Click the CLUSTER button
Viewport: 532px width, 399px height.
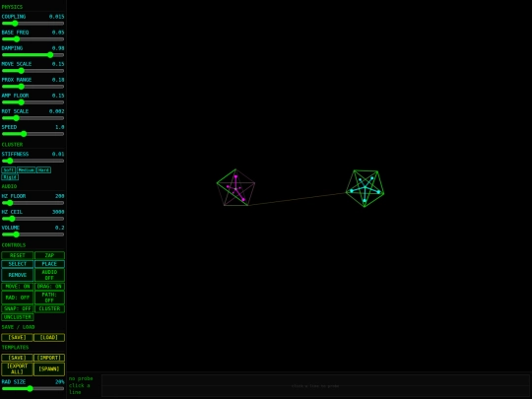pos(49,308)
